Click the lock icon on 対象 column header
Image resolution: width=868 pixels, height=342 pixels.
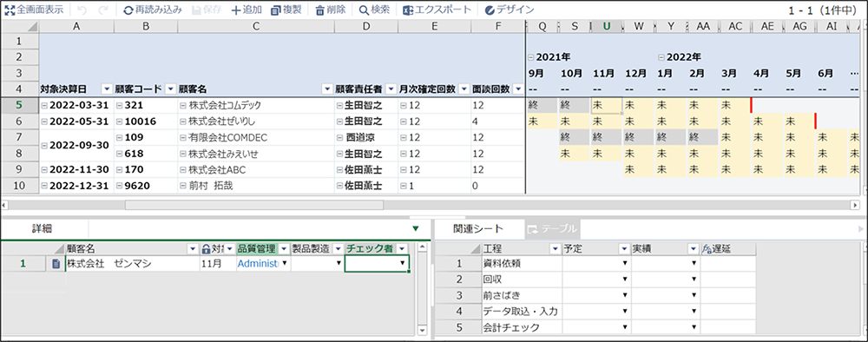coord(207,249)
